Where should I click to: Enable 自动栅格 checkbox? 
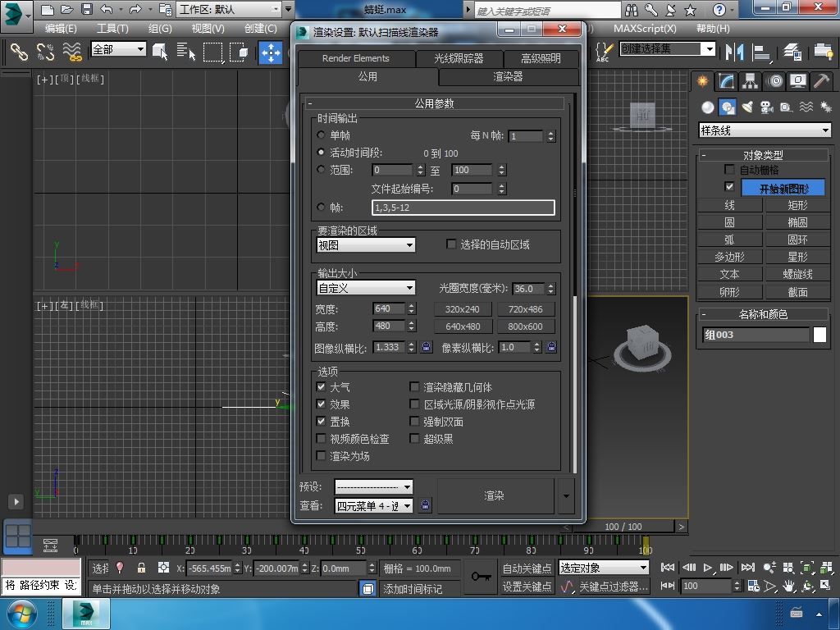729,169
